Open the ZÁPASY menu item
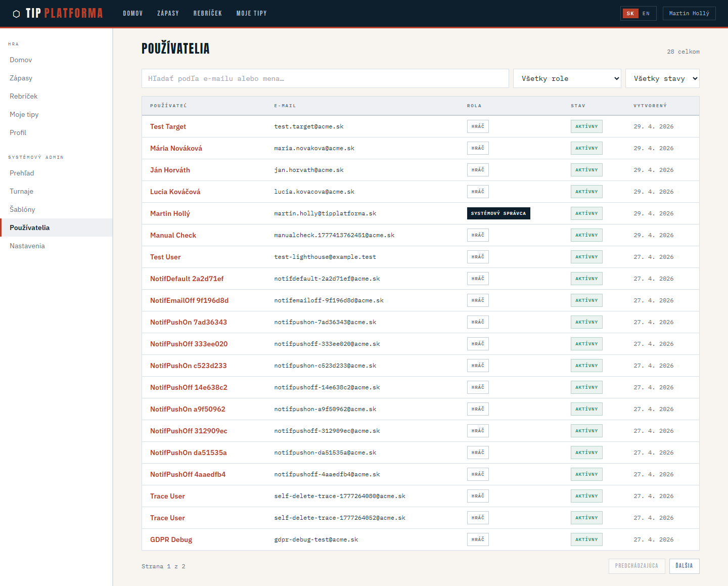Image resolution: width=728 pixels, height=586 pixels. [168, 13]
